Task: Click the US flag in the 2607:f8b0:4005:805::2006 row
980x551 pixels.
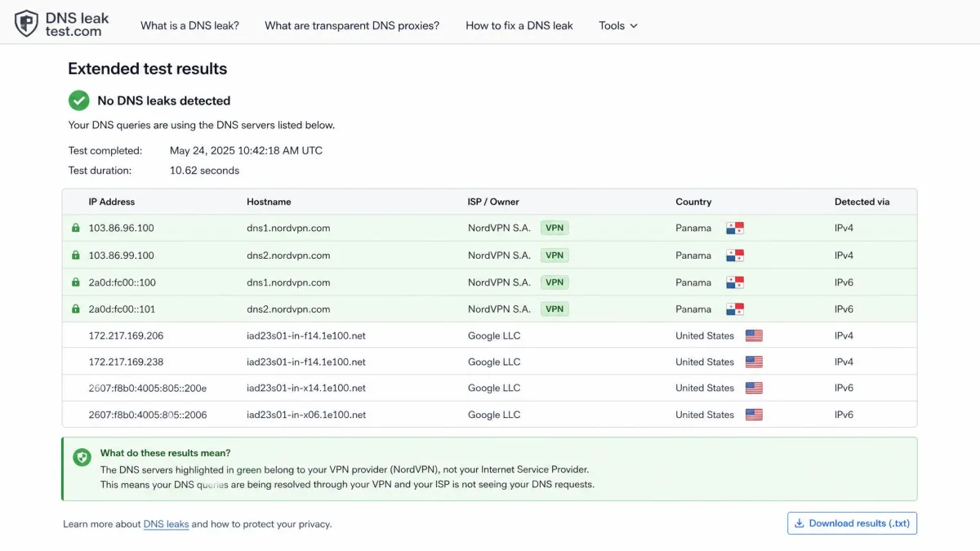Action: coord(754,415)
